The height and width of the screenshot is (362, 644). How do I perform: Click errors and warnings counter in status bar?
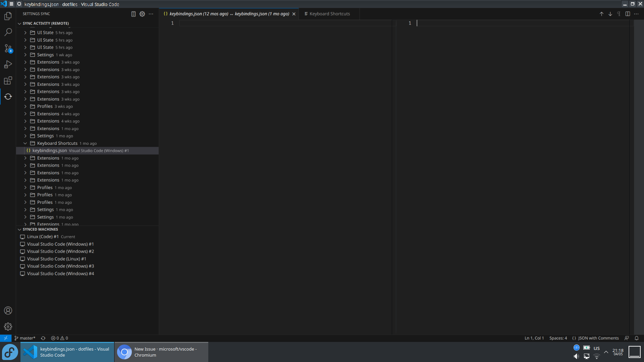[60, 338]
